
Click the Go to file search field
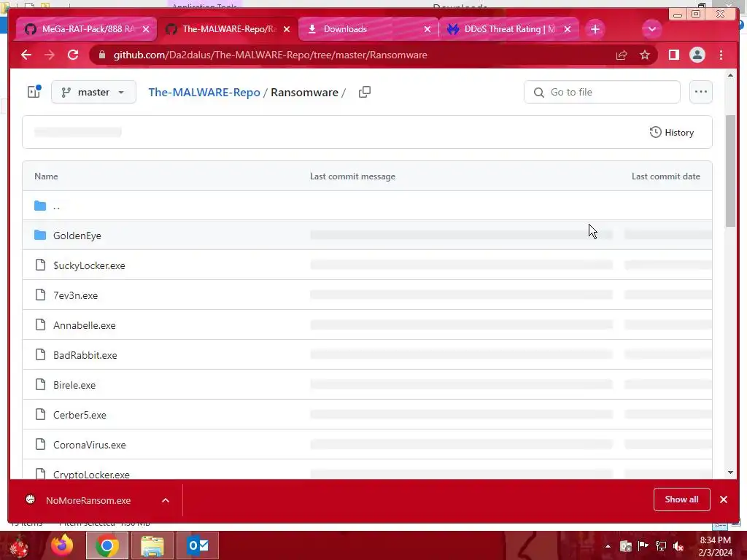[x=602, y=92]
